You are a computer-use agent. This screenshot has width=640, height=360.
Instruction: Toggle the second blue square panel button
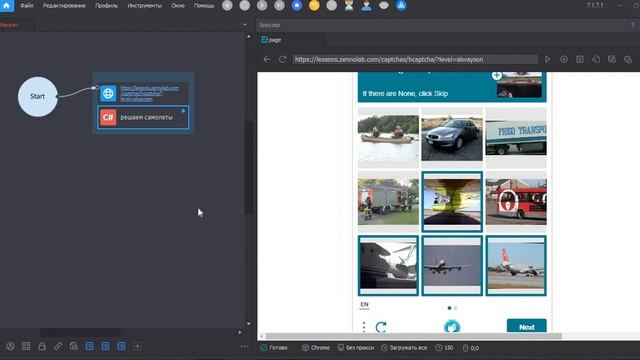105,347
